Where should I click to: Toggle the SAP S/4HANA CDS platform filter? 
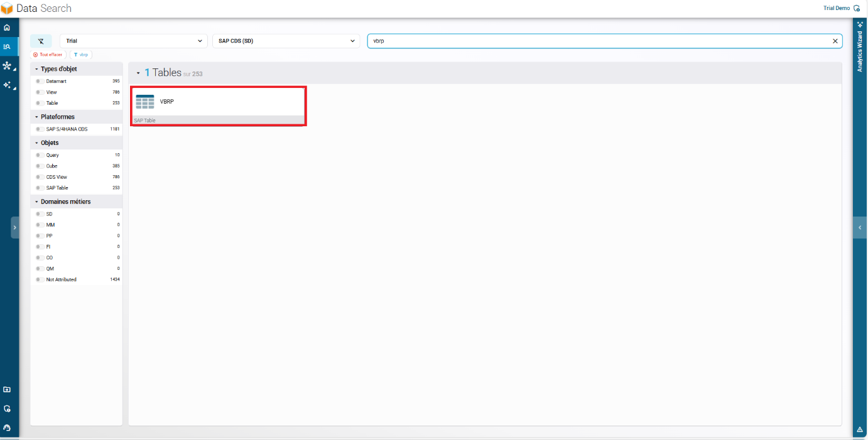coord(39,129)
